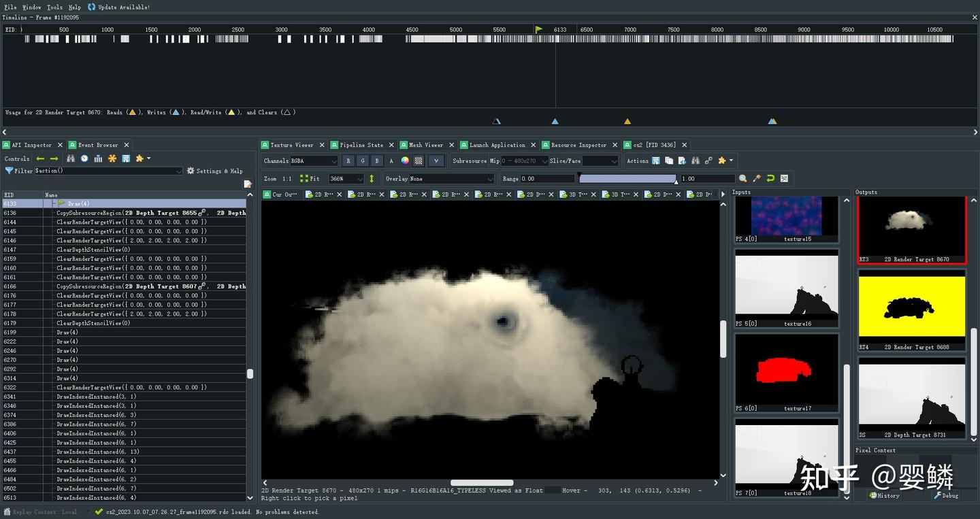Screen dimensions: 980x519
Task: Open the Window menu
Action: point(32,7)
